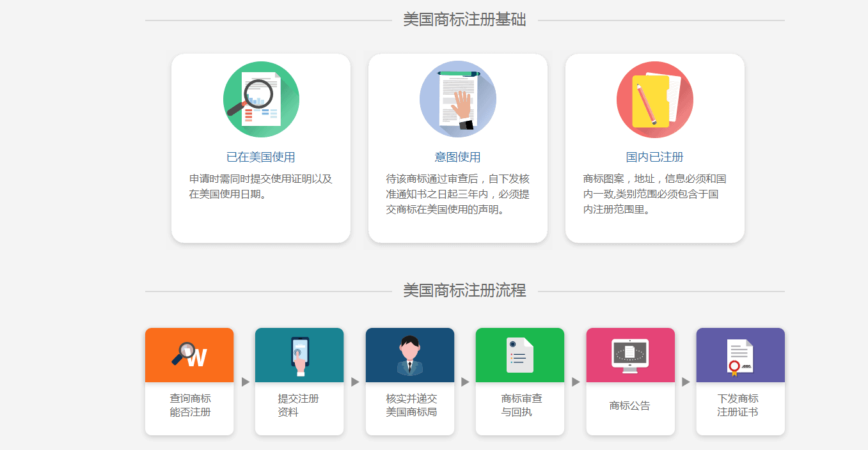Click the magnifier document icon above 已在美国使用

261,99
